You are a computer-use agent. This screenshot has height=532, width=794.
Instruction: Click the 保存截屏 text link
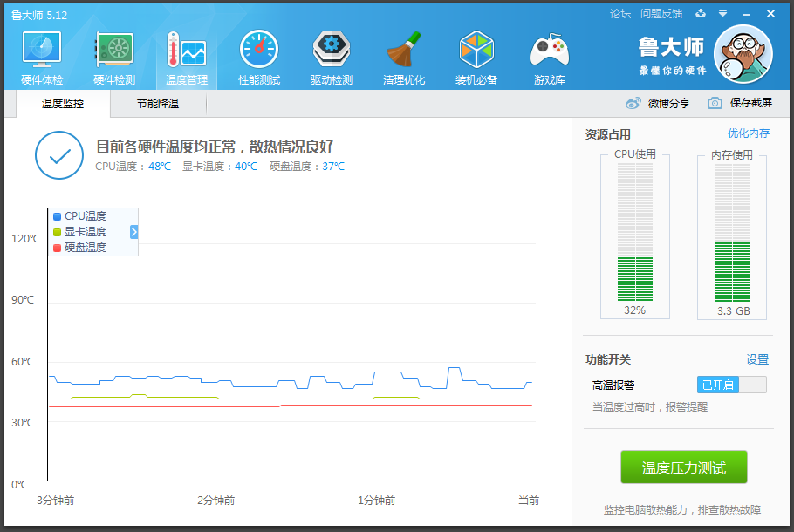751,103
